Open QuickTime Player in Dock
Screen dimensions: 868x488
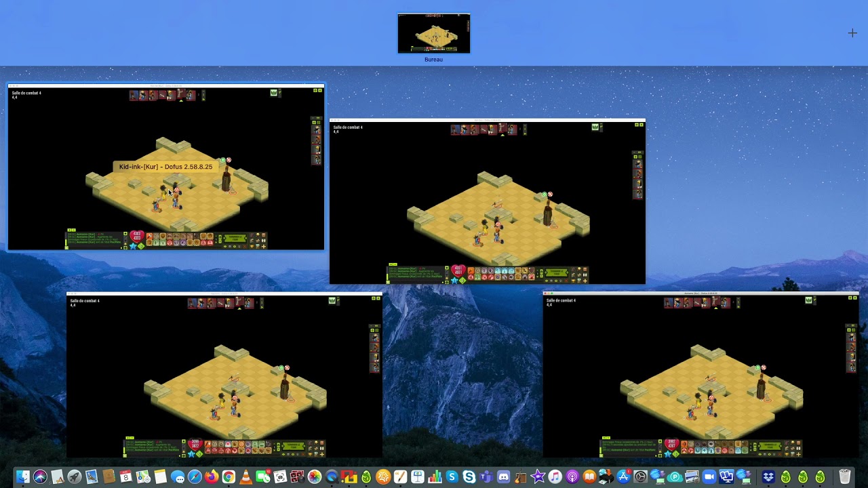(332, 477)
